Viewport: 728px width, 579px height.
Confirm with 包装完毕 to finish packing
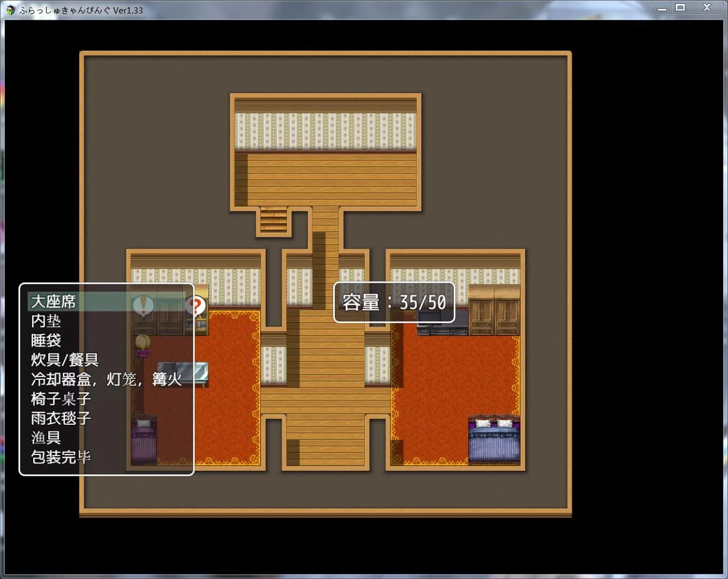click(61, 457)
